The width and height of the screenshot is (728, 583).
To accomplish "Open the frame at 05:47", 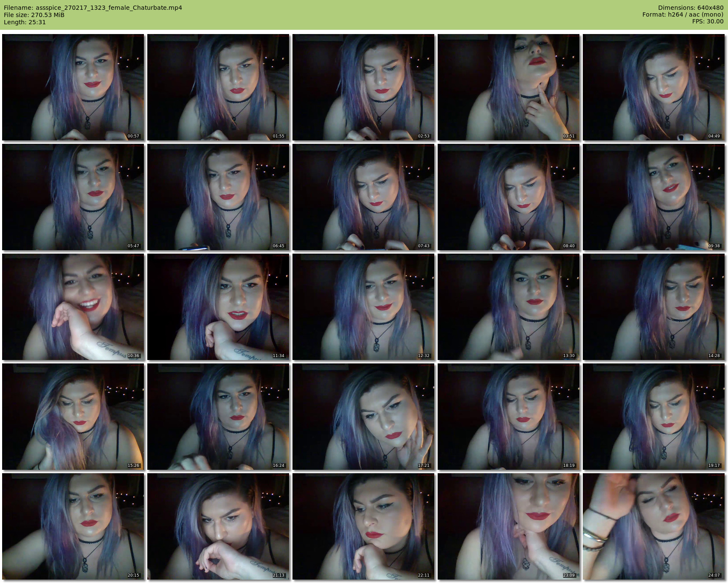I will coord(73,197).
